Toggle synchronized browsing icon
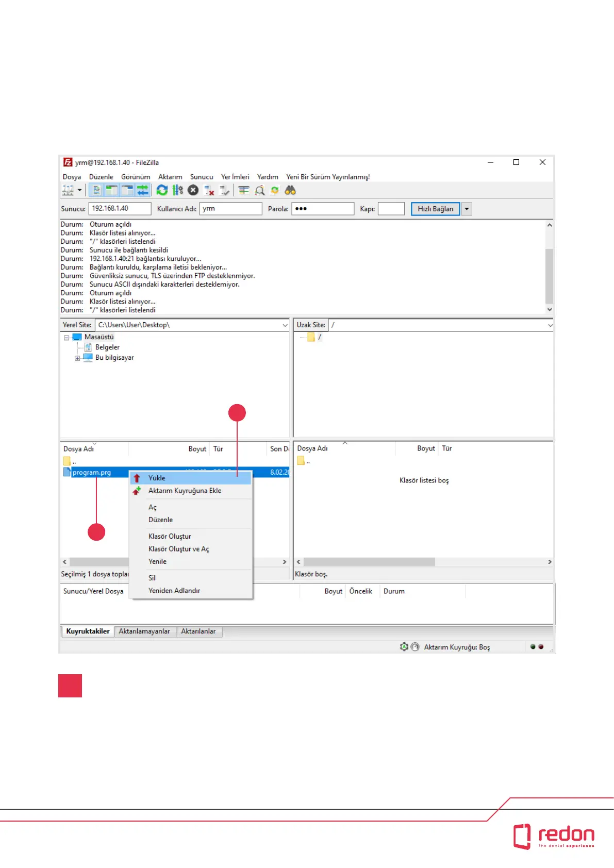 coord(275,190)
